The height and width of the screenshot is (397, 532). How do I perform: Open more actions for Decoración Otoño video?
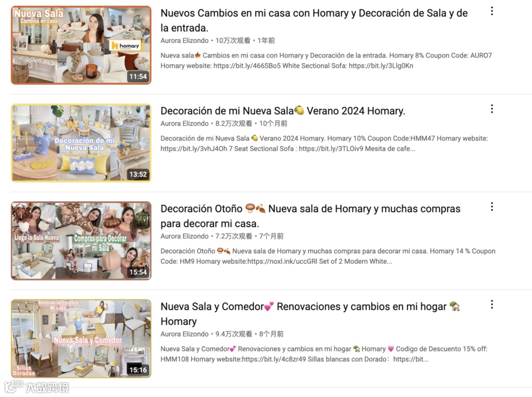click(x=492, y=207)
